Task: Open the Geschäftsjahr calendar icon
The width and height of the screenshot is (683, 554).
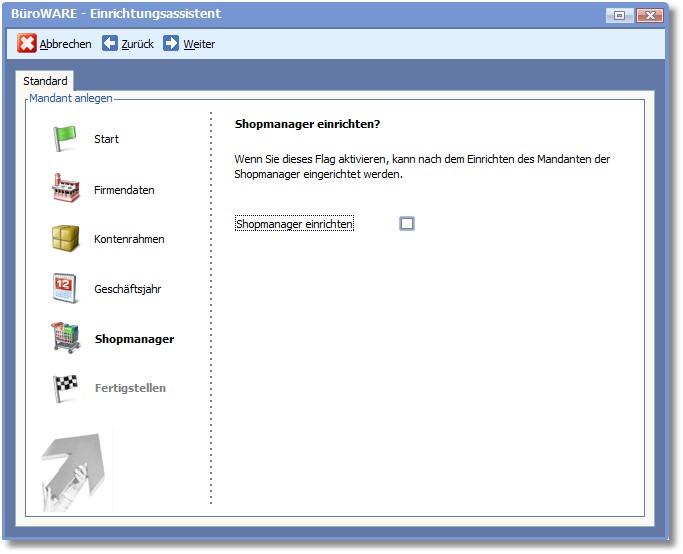Action: [65, 289]
